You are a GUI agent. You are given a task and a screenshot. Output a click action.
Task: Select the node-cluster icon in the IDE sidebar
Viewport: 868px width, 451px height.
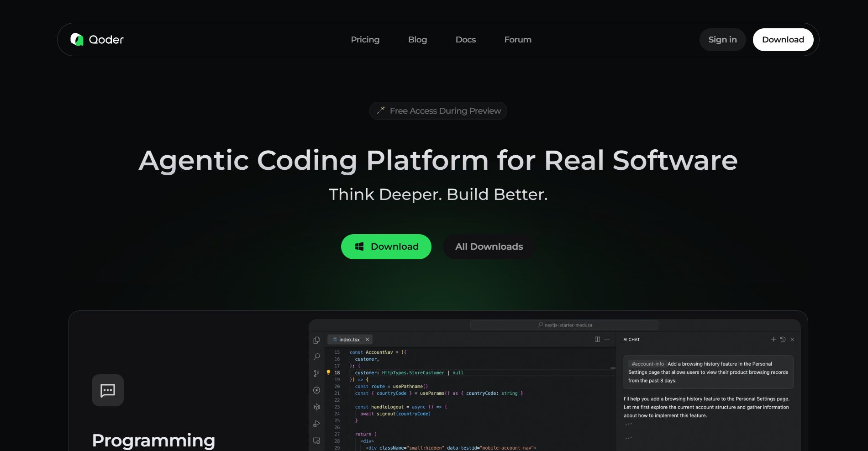click(x=316, y=407)
